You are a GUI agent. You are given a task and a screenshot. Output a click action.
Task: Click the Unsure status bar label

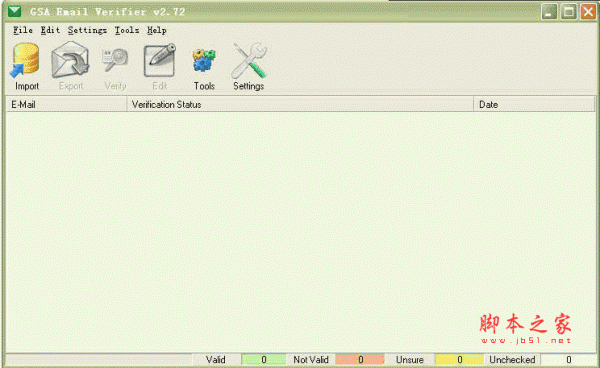(410, 360)
